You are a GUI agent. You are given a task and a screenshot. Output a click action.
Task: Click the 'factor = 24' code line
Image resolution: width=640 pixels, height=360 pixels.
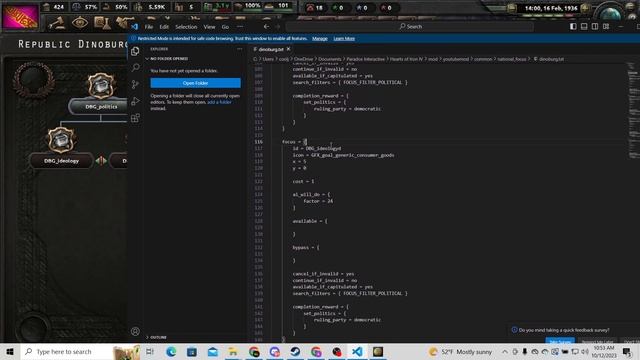[318, 201]
